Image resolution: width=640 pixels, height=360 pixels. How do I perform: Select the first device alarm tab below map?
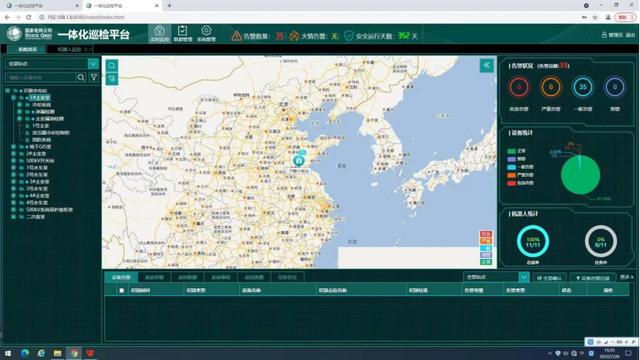[x=121, y=277]
